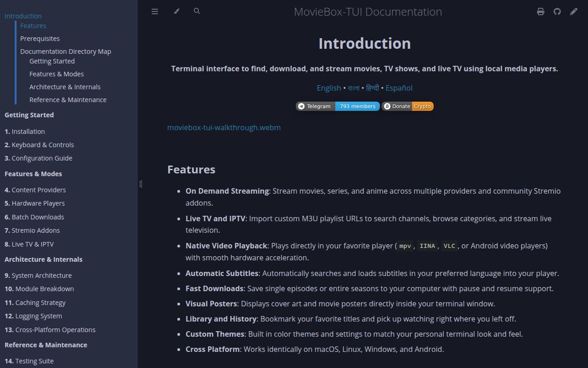Click the mpv inline code label
The image size is (588, 368).
click(x=405, y=246)
